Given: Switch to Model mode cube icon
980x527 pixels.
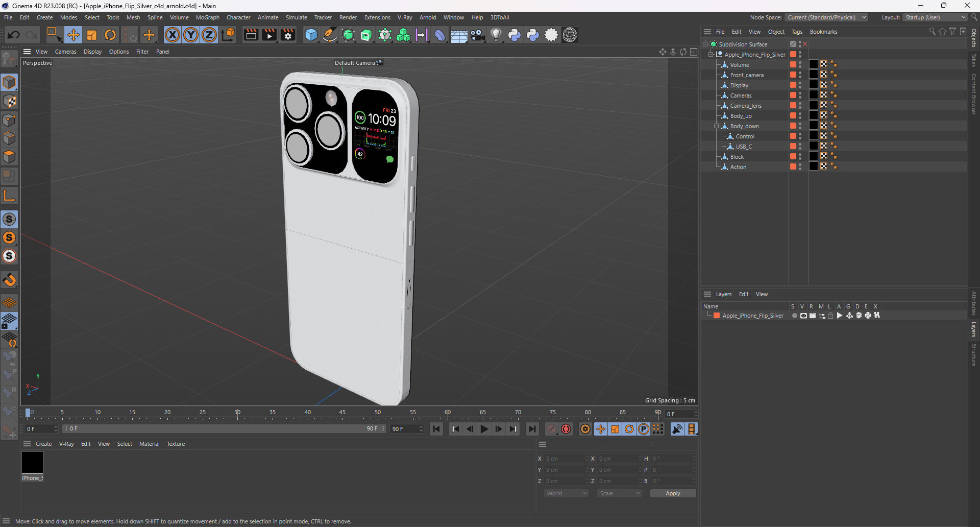Looking at the screenshot, I should (9, 82).
